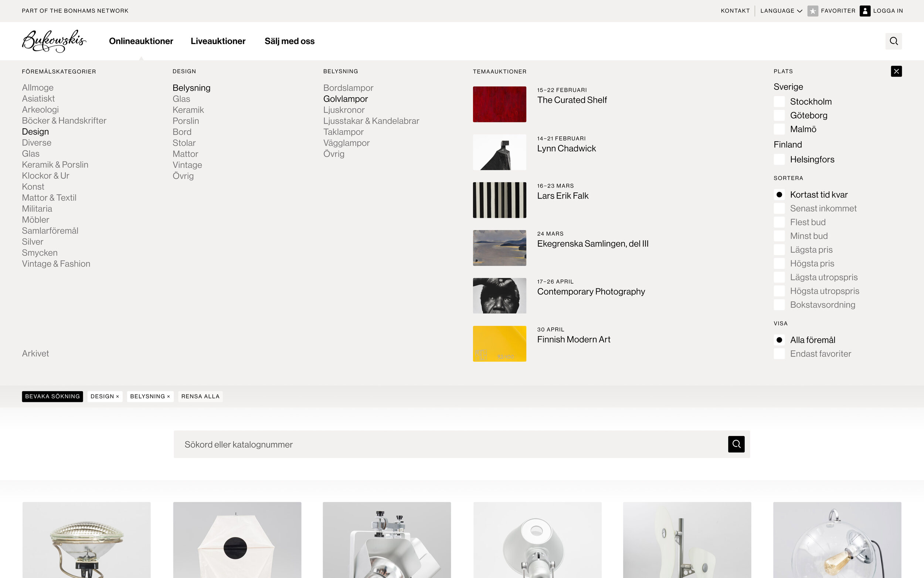
Task: Open the Lars Erik Falk auction title
Action: 563,196
